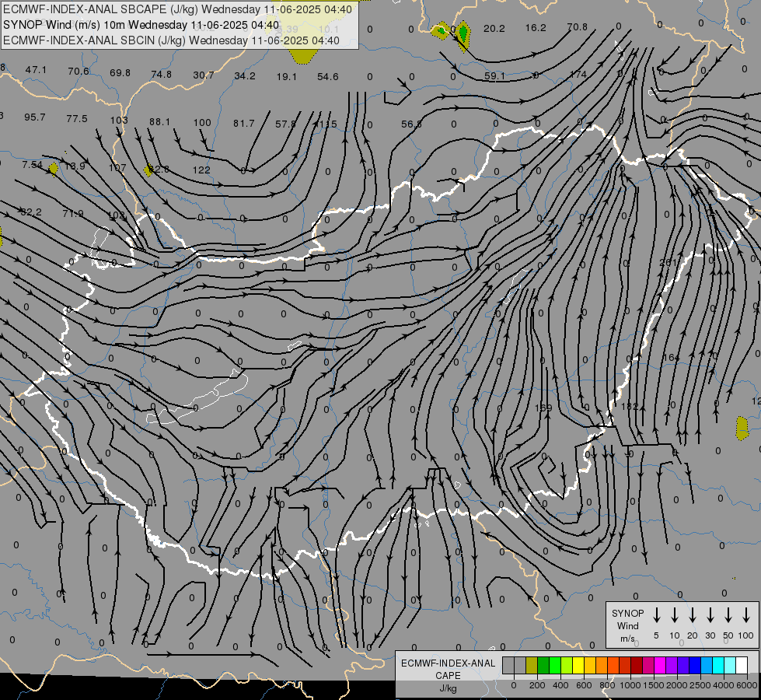Click the 800 tick label on CAPE scale
The height and width of the screenshot is (700, 761).
(x=606, y=685)
